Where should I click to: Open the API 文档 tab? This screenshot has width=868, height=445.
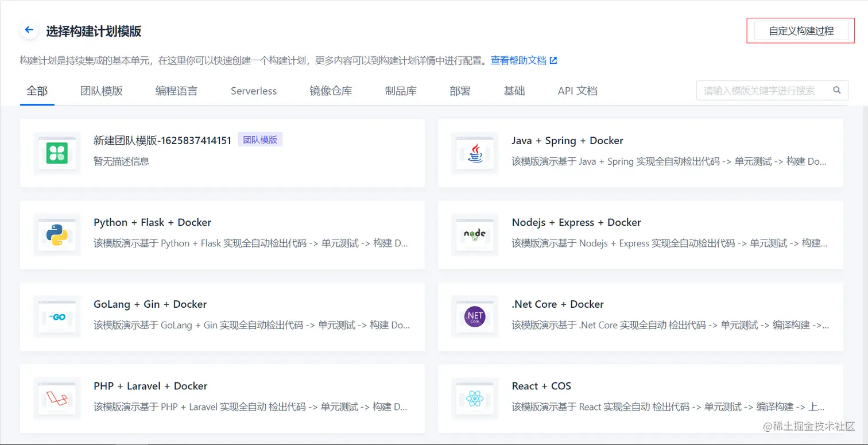[577, 91]
